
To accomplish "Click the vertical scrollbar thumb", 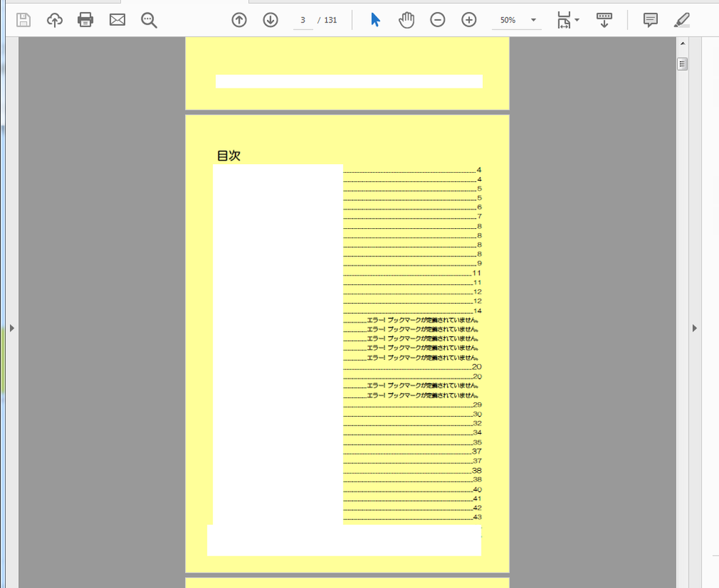I will [x=682, y=64].
